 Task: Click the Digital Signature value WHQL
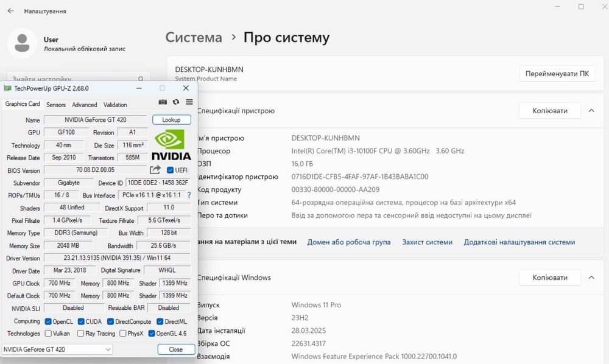167,270
